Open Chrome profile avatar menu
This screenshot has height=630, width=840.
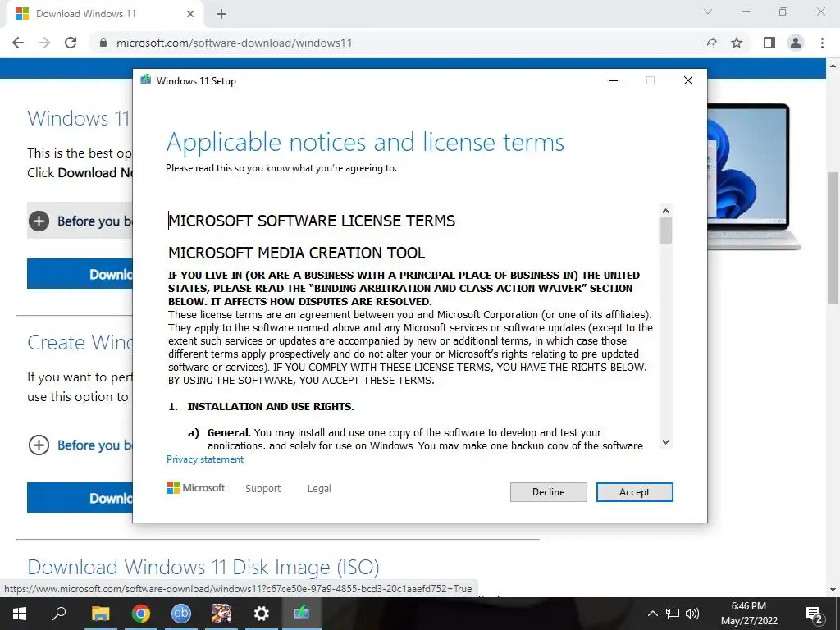click(796, 43)
